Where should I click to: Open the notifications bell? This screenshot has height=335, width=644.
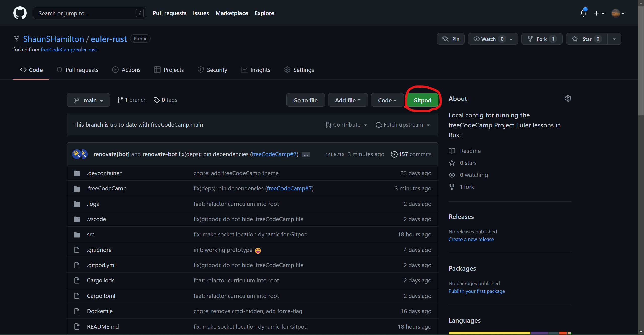583,13
